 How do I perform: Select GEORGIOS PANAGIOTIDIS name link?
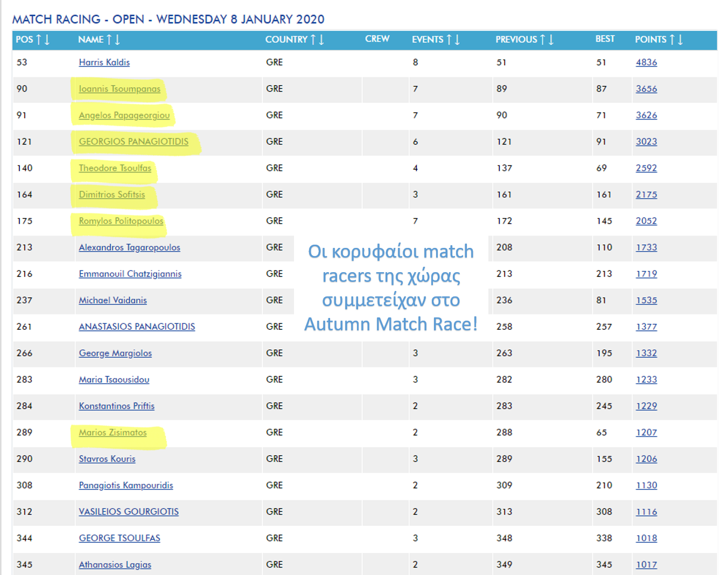coord(134,142)
